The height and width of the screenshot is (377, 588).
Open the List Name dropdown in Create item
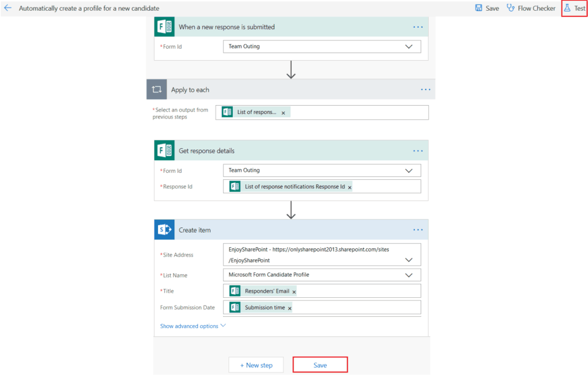[x=410, y=274]
